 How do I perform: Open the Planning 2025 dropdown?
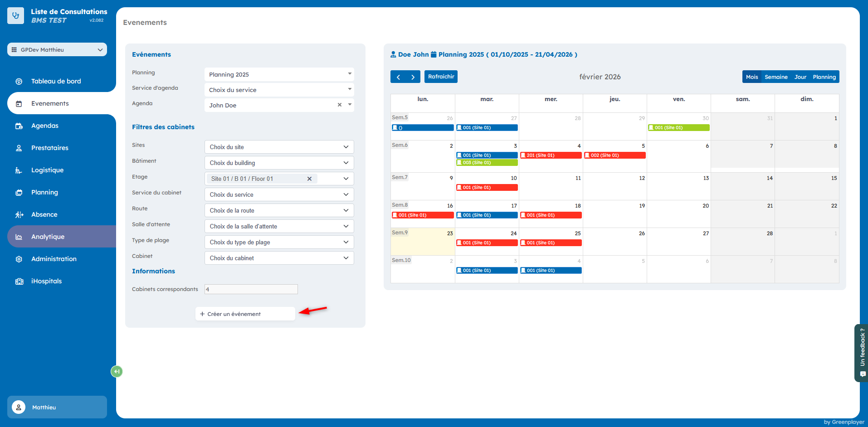(x=279, y=75)
